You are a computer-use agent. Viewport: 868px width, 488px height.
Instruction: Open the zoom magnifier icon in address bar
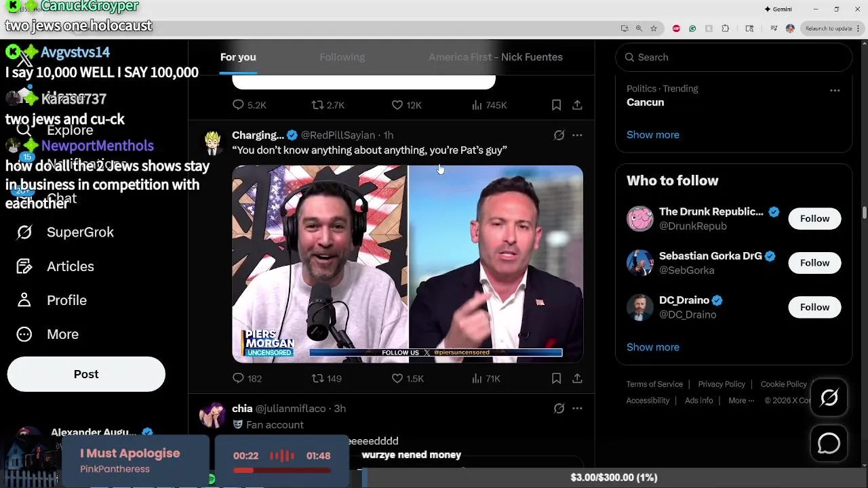639,28
